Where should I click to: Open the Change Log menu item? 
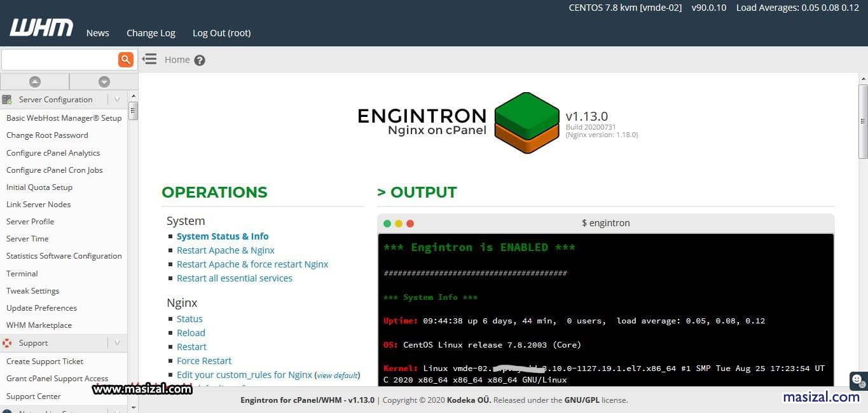[x=151, y=33]
